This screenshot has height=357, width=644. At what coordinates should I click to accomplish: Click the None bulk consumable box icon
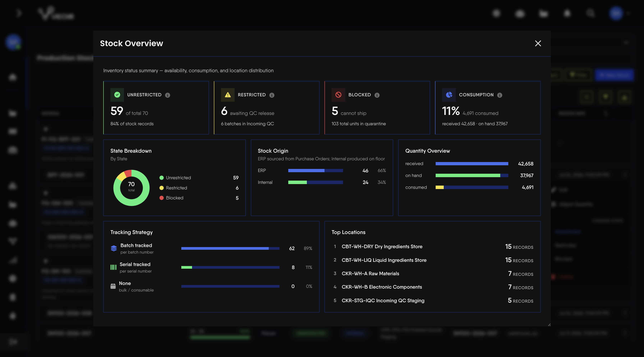113,286
